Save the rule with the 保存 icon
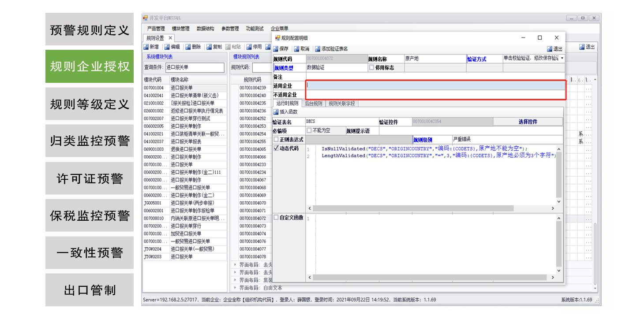 (x=276, y=49)
